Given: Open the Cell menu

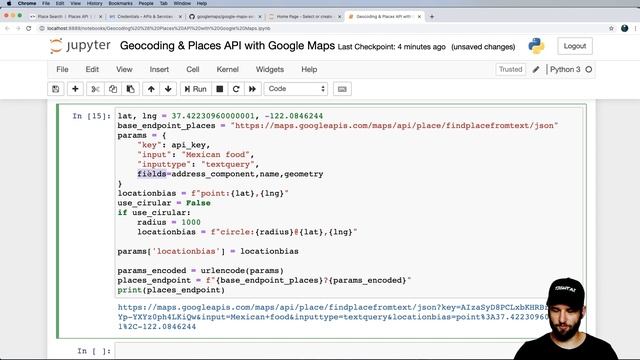Looking at the screenshot, I should (x=193, y=69).
